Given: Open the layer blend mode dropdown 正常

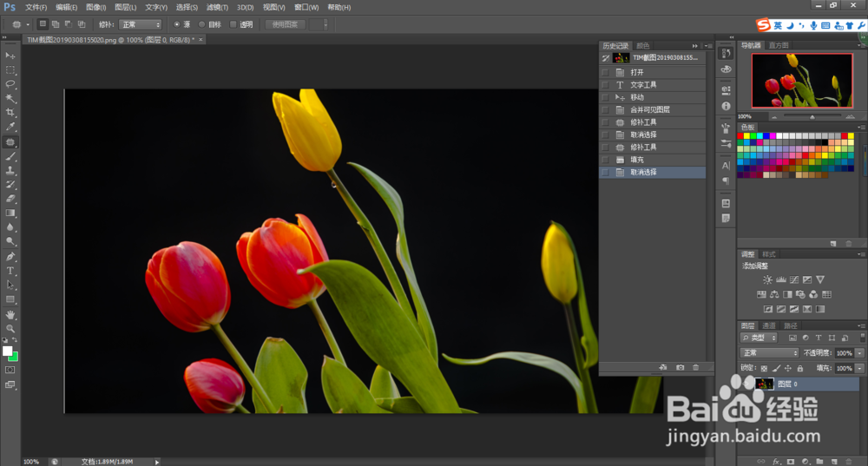Looking at the screenshot, I should click(x=769, y=353).
